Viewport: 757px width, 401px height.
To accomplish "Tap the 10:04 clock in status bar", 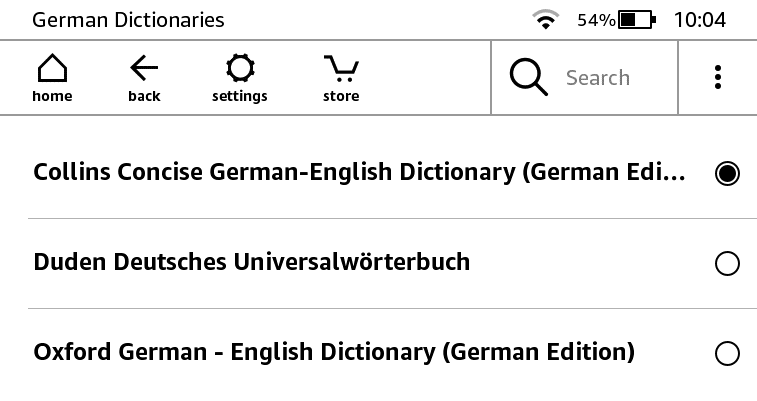I will click(x=700, y=20).
